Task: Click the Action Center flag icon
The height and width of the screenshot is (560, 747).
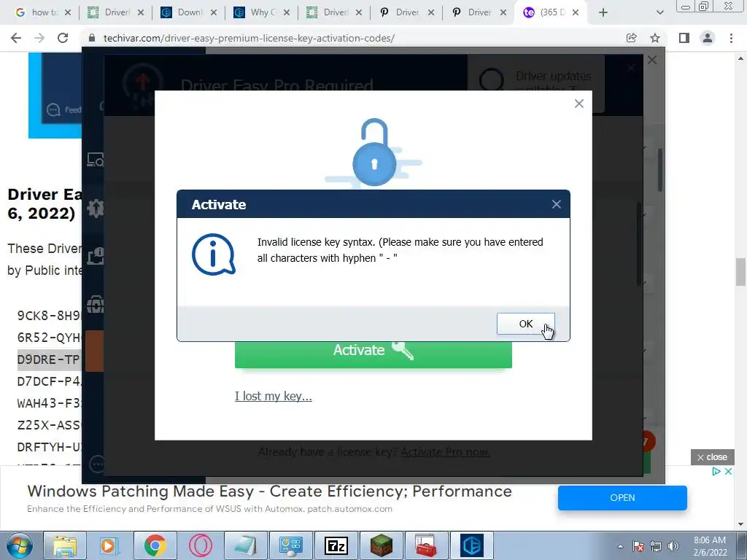Action: [638, 546]
